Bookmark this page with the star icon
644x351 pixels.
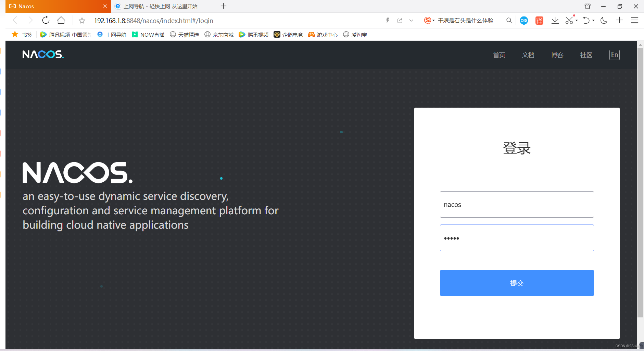[x=82, y=21]
